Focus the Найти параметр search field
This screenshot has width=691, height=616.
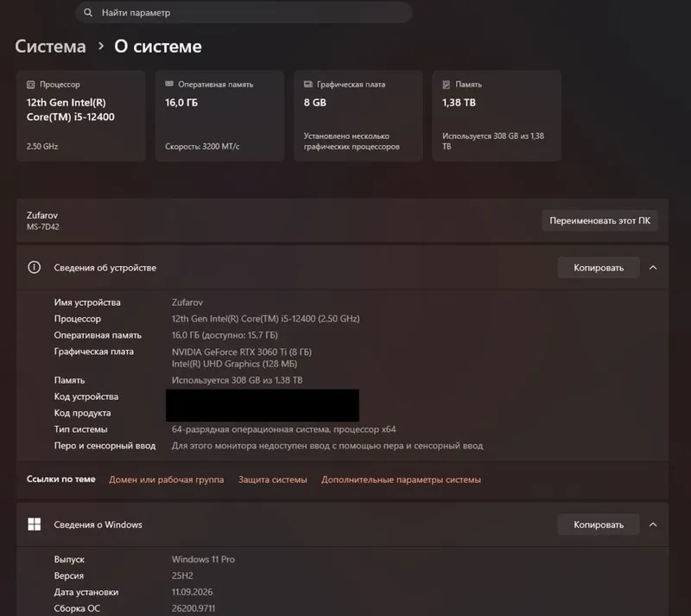[x=244, y=12]
